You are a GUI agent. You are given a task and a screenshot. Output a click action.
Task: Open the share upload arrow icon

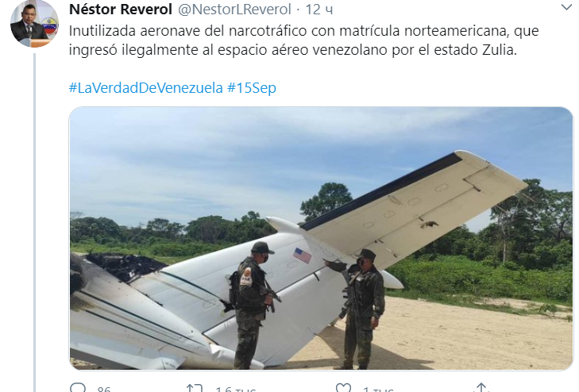(481, 388)
